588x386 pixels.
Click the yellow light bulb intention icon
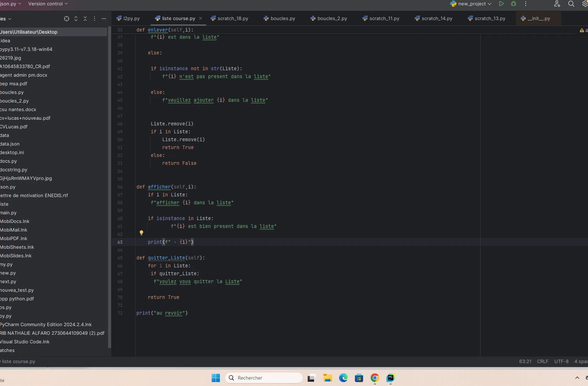click(141, 233)
